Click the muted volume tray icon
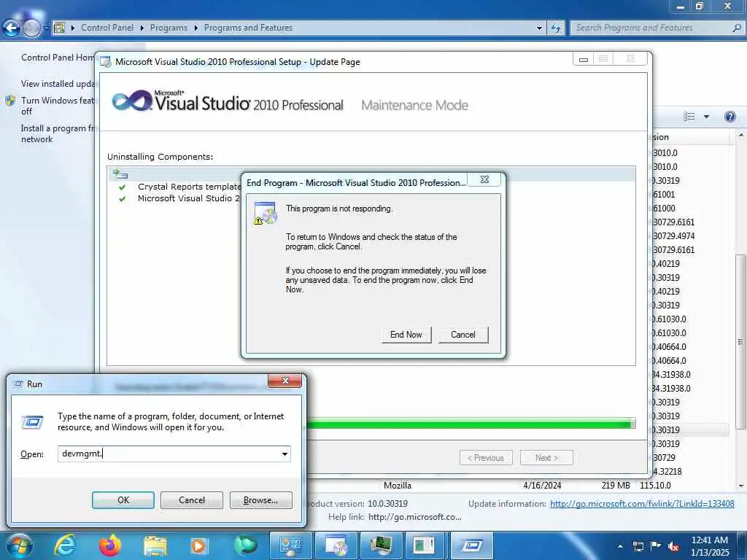 point(673,547)
